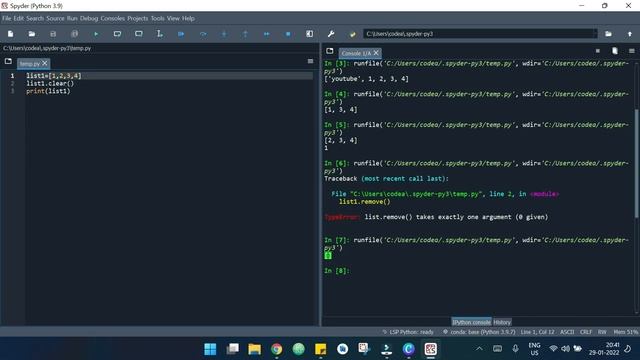The image size is (640, 360).
Task: Open the Search menu
Action: [x=35, y=18]
